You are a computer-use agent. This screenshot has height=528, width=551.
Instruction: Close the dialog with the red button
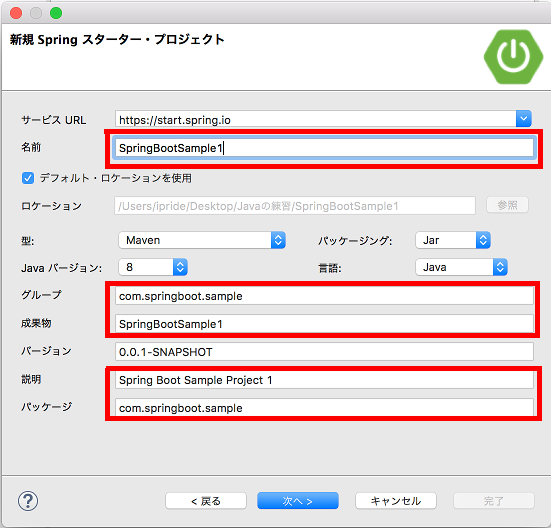(16, 13)
